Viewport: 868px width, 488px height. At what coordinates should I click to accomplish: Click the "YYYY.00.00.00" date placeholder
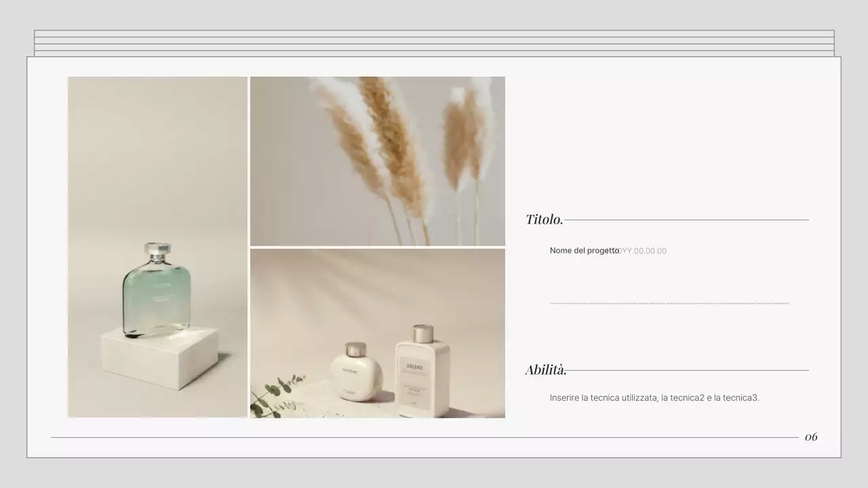(641, 251)
